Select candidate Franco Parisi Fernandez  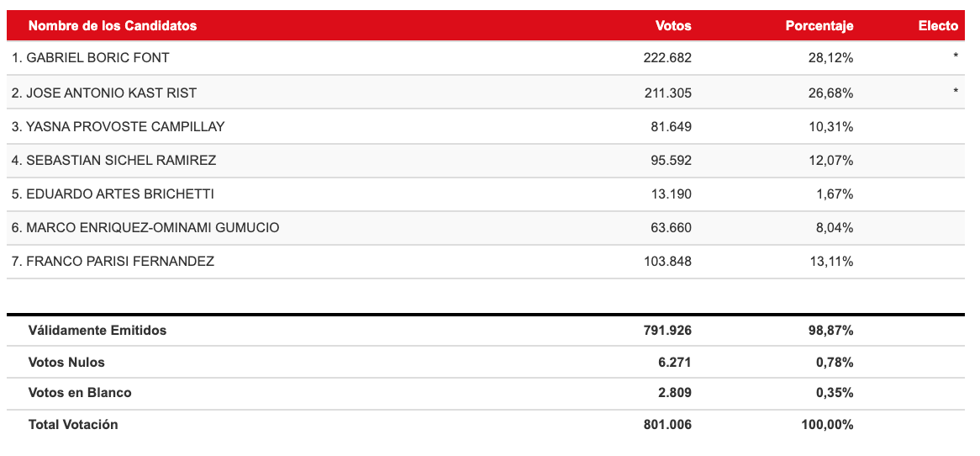[113, 261]
